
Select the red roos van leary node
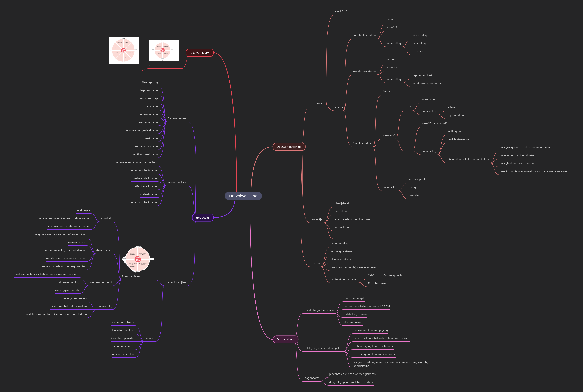[x=199, y=53]
